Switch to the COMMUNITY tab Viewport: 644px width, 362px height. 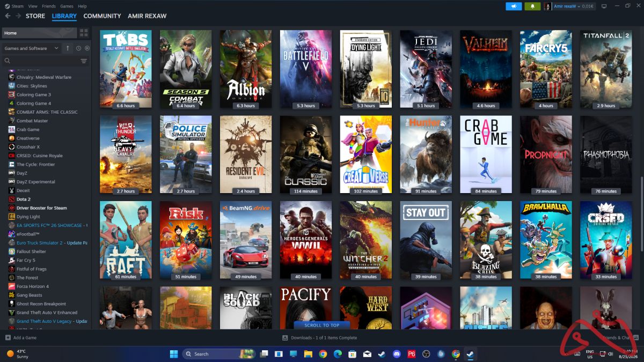[x=102, y=16]
